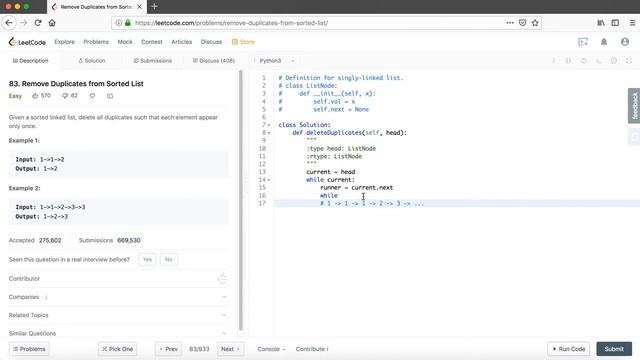Like the problem with thumbs up
This screenshot has width=640, height=360.
point(35,96)
